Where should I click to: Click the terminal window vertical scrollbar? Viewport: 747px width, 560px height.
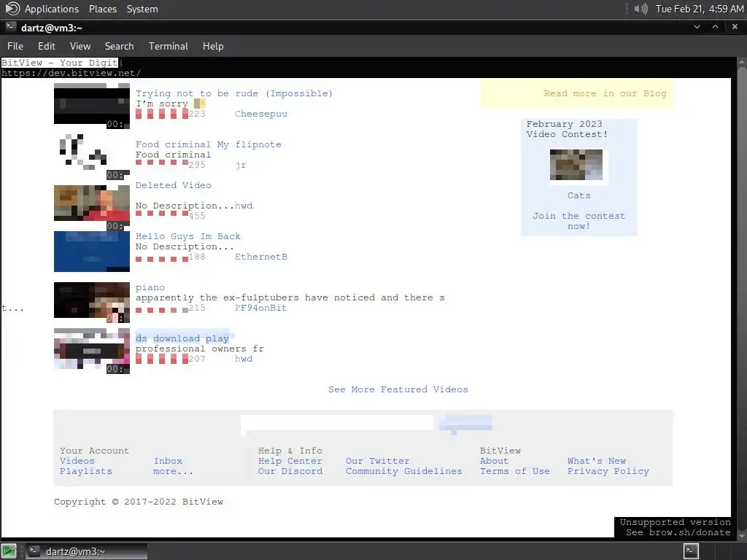tap(742, 297)
